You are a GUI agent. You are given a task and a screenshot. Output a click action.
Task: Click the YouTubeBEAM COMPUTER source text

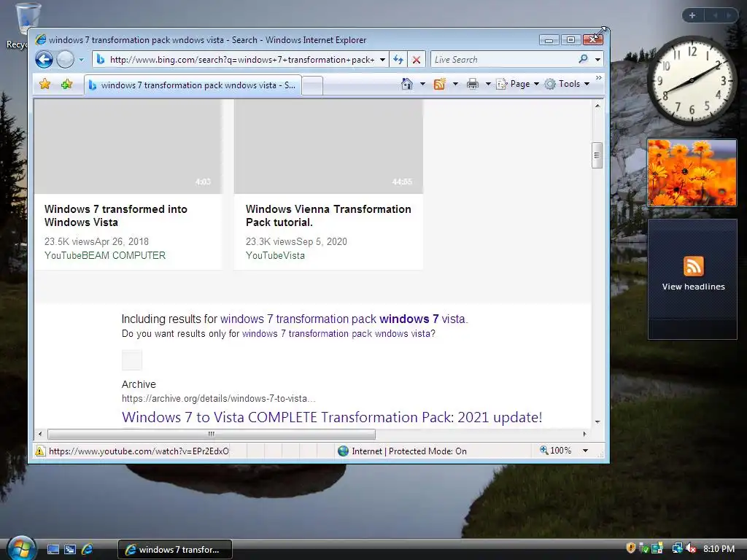pos(105,256)
